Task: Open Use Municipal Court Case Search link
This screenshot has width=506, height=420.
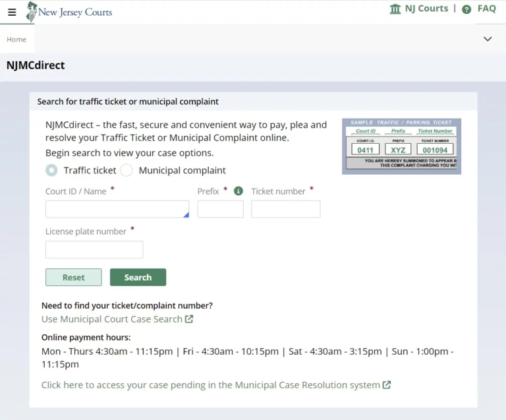Action: pyautogui.click(x=112, y=319)
